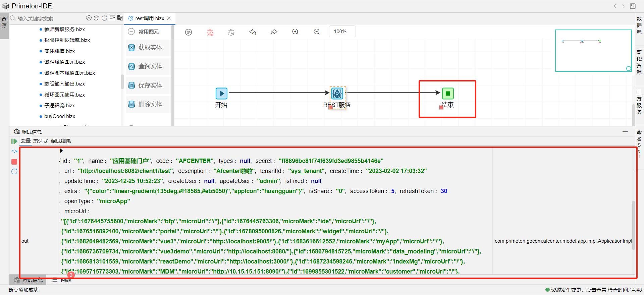Minimize the 调试信息 debug panel
Image resolution: width=644 pixels, height=295 pixels.
click(625, 131)
